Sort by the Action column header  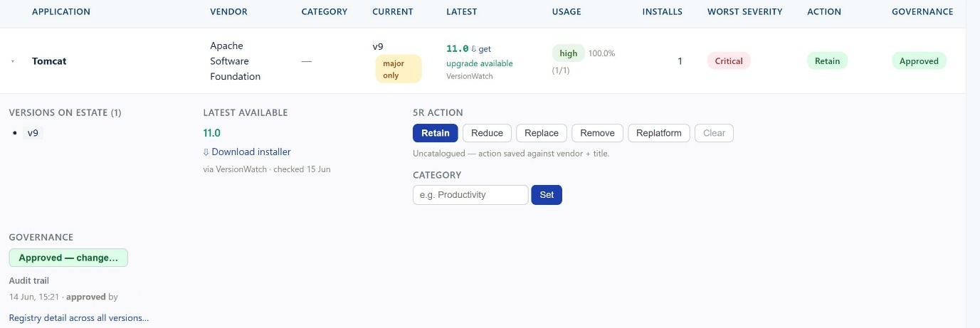pos(824,11)
